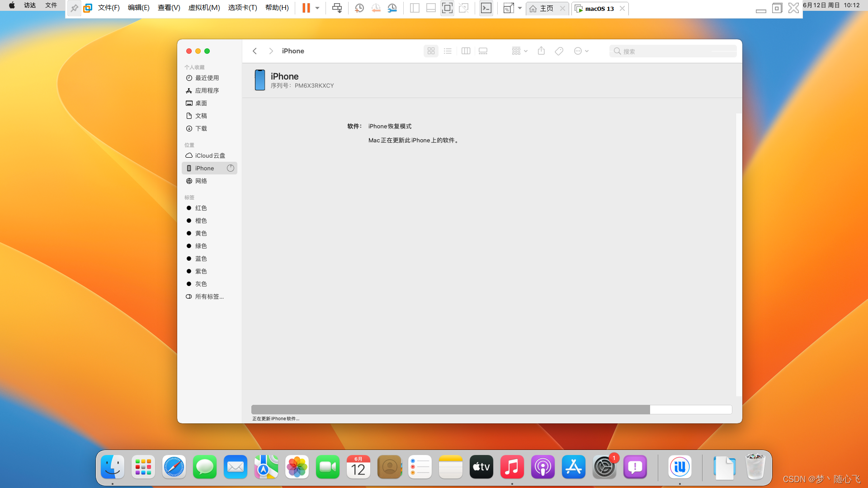Click the Share toolbar icon

(x=541, y=51)
